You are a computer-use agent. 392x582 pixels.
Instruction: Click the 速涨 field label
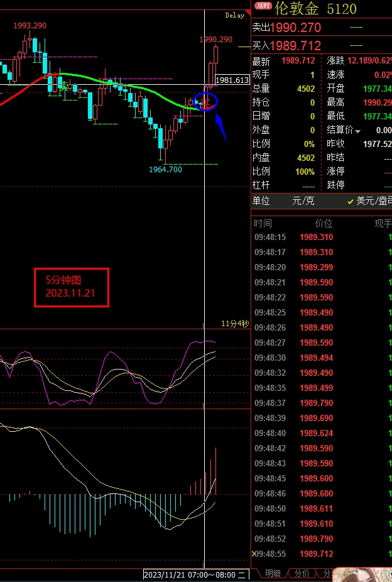pyautogui.click(x=335, y=75)
